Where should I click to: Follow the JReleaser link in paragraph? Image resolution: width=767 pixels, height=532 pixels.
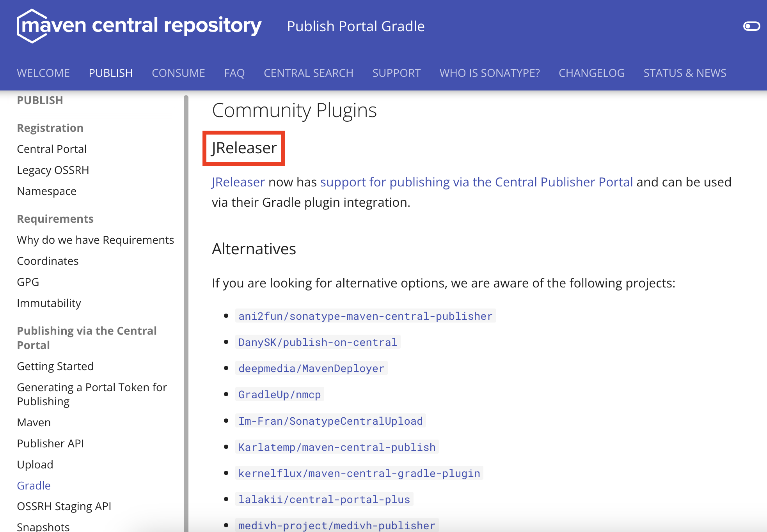(238, 182)
